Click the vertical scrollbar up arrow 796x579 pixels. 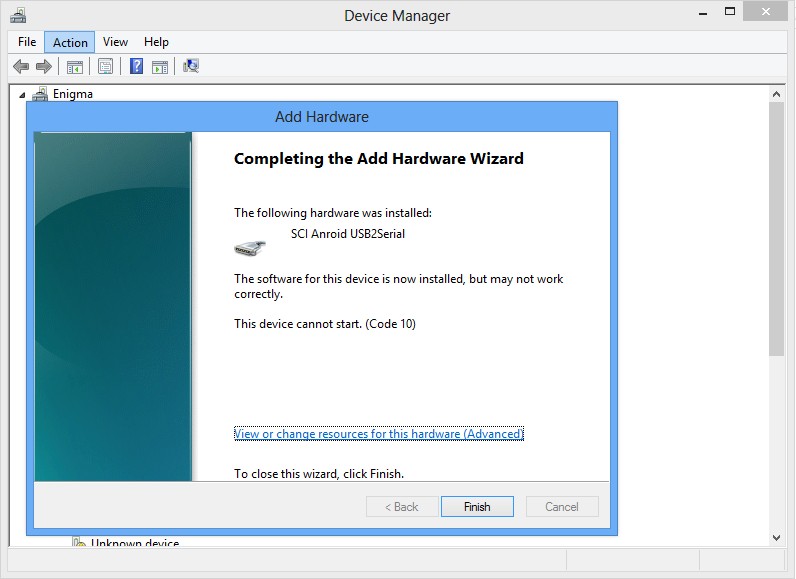coord(777,93)
